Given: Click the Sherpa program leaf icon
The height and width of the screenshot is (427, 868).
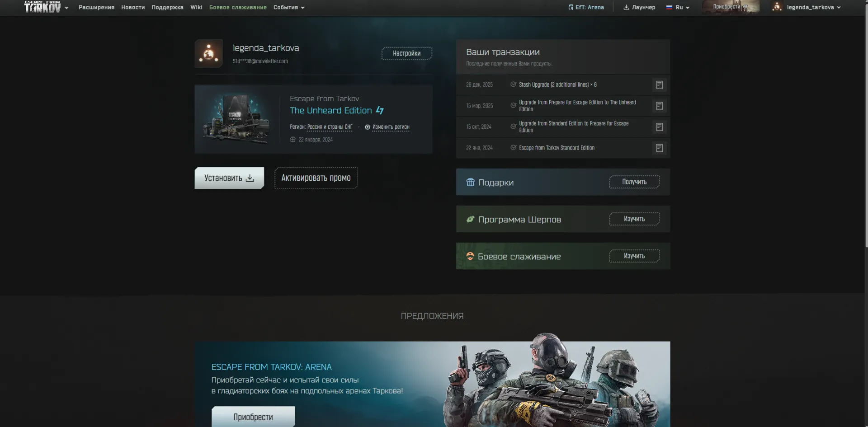Looking at the screenshot, I should point(470,219).
